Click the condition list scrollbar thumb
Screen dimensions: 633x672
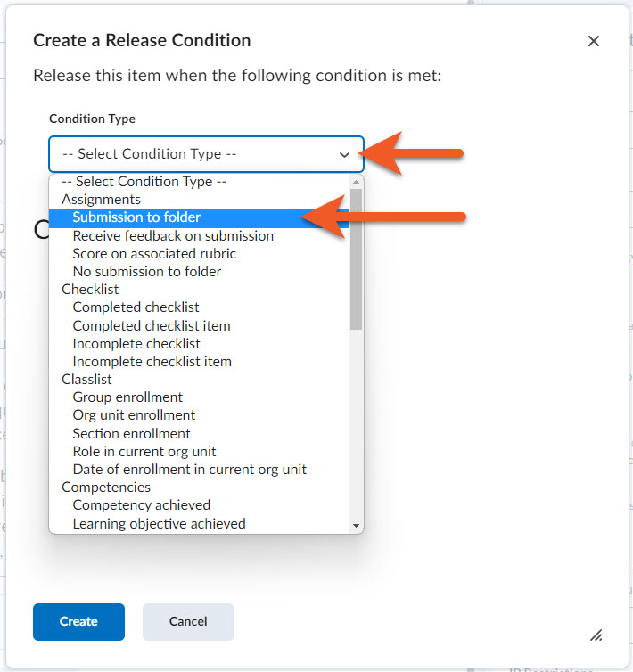[356, 259]
